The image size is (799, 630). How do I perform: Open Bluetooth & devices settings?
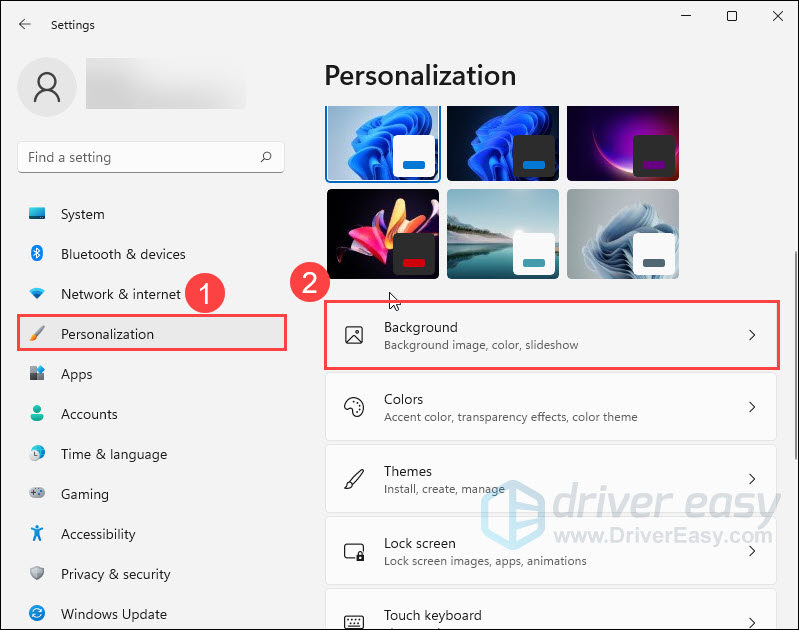(x=151, y=254)
